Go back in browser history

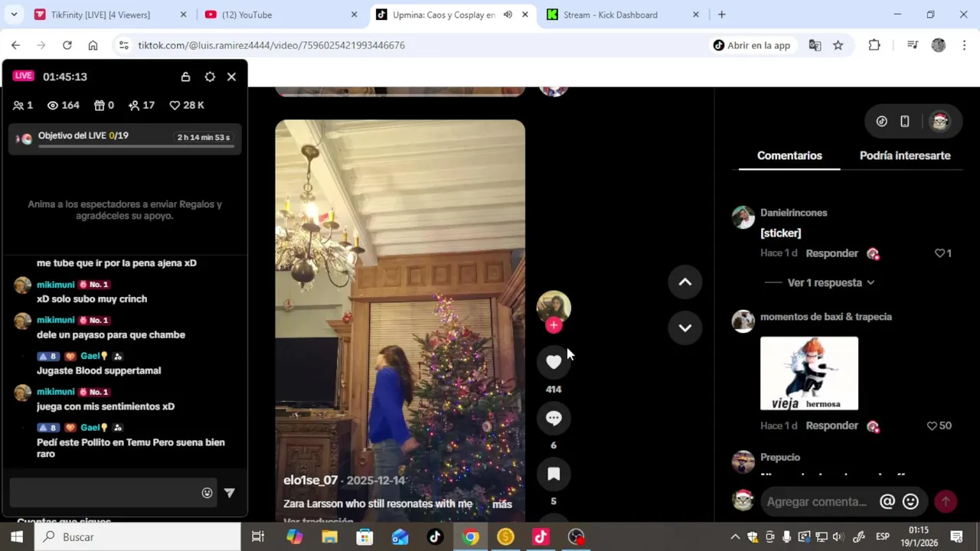point(15,45)
